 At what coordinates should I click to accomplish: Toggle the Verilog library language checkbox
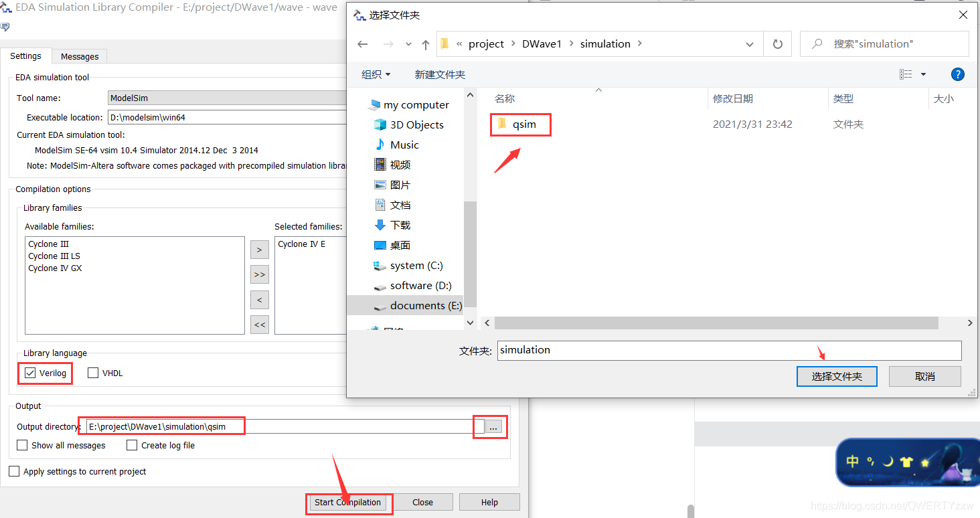(x=30, y=373)
